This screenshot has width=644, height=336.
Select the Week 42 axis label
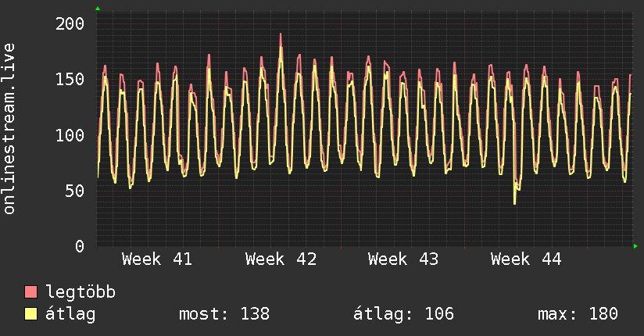tap(281, 259)
